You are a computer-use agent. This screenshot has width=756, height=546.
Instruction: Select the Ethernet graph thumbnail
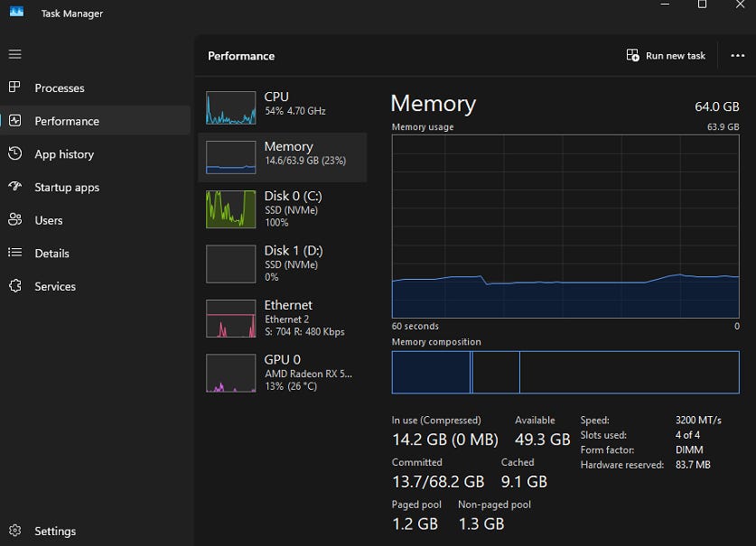[231, 318]
